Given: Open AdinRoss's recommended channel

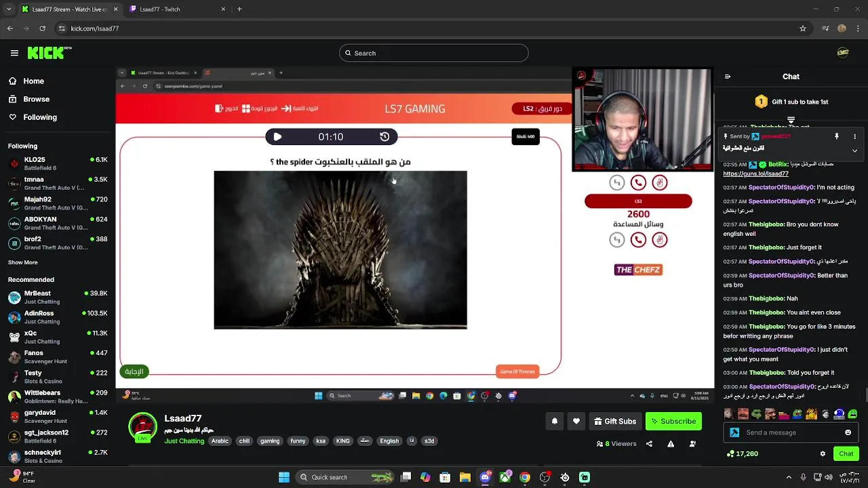Looking at the screenshot, I should pos(58,317).
